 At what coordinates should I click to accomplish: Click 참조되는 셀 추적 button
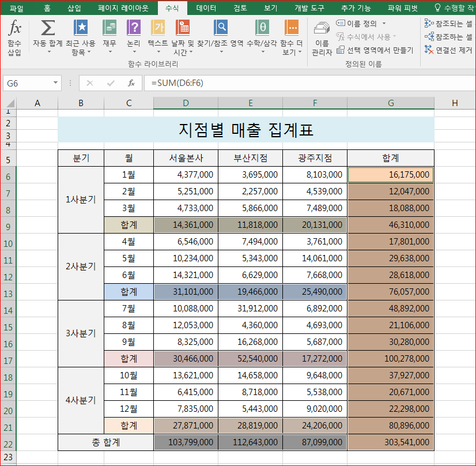pos(449,24)
